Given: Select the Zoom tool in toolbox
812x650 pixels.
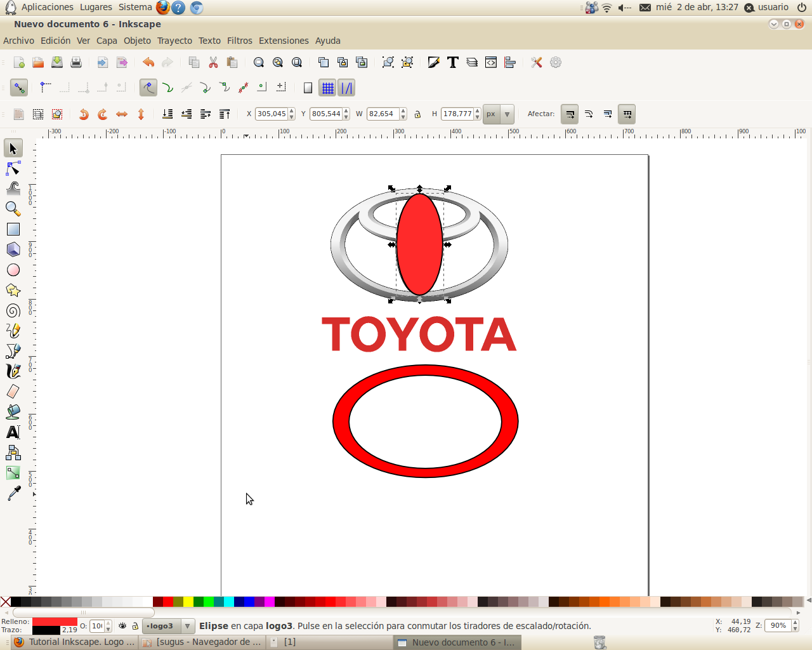Looking at the screenshot, I should click(13, 209).
